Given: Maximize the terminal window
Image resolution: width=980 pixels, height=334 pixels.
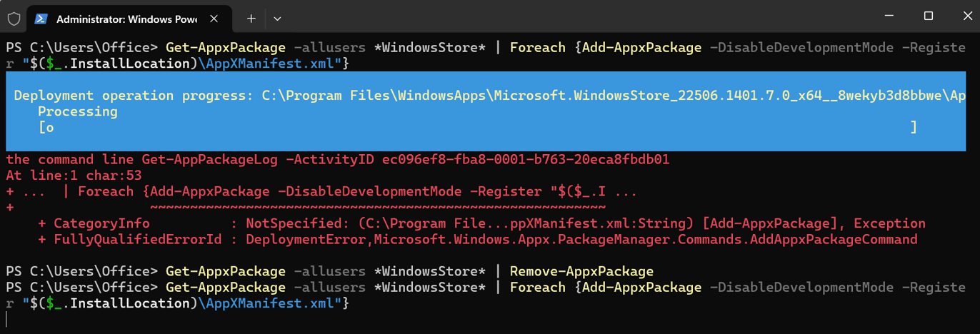Looking at the screenshot, I should 928,16.
